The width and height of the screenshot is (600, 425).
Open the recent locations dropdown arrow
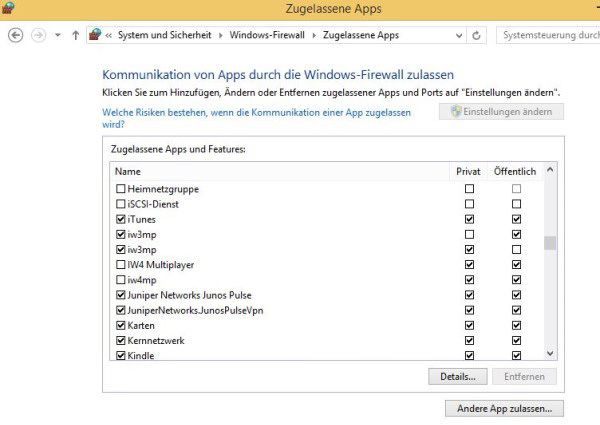click(x=58, y=35)
